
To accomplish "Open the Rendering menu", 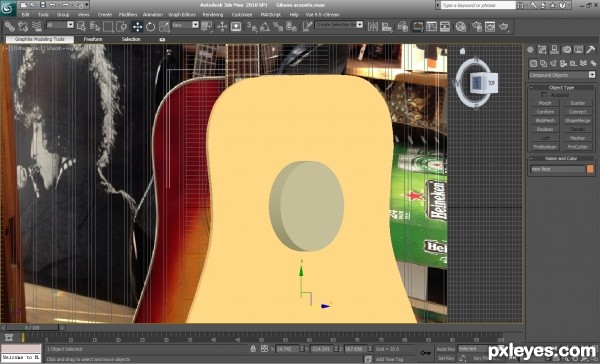I will pos(213,14).
